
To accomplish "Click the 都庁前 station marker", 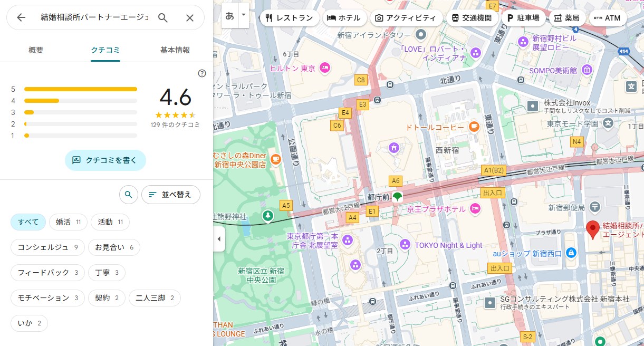I will [397, 197].
